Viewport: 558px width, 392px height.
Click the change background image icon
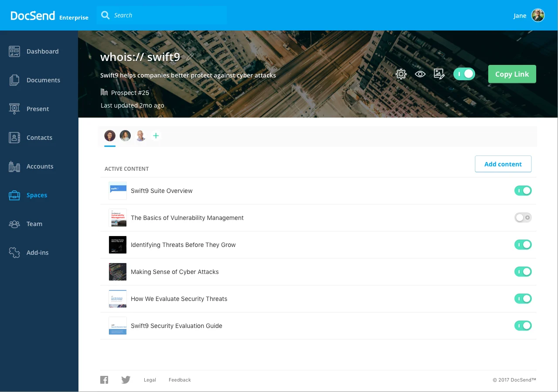point(439,74)
